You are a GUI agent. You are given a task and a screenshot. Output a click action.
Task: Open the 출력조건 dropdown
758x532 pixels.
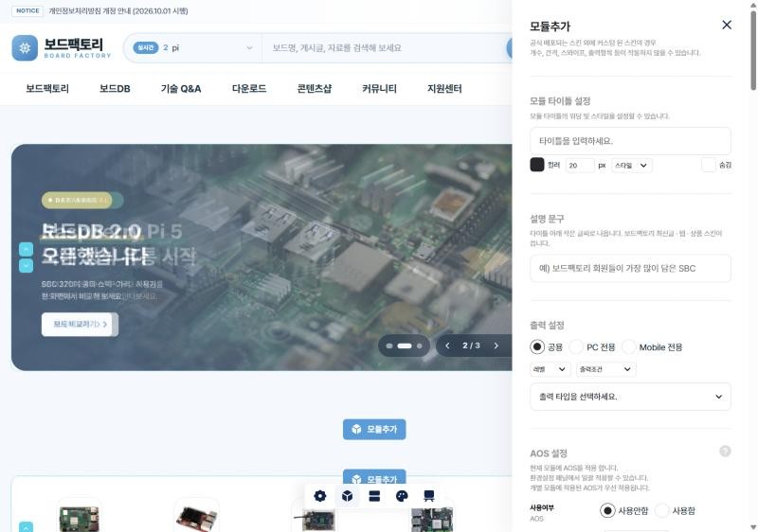(x=606, y=369)
